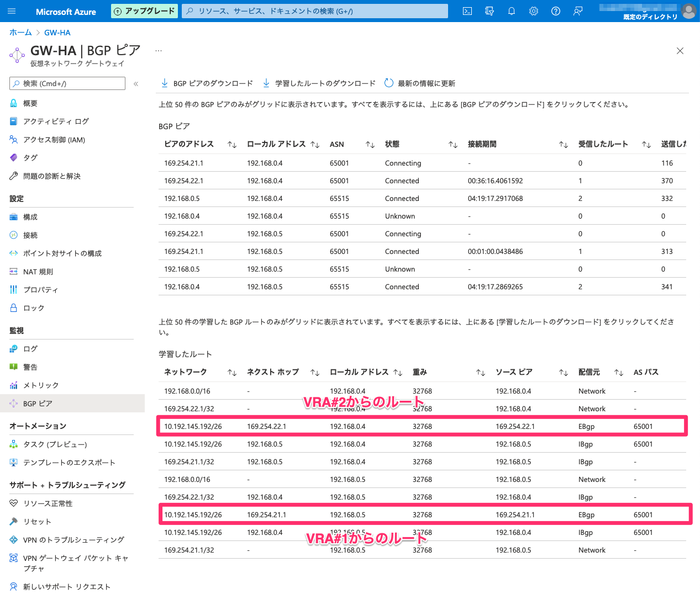Screen dimensions: 700x594
Task: Click the リソース正常性 heart icon
Action: (x=14, y=503)
